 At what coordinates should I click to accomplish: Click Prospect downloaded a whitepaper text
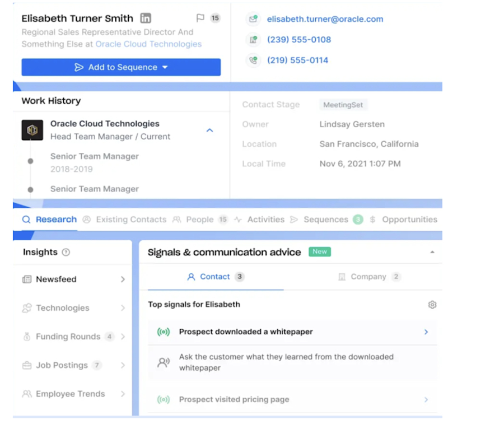246,332
